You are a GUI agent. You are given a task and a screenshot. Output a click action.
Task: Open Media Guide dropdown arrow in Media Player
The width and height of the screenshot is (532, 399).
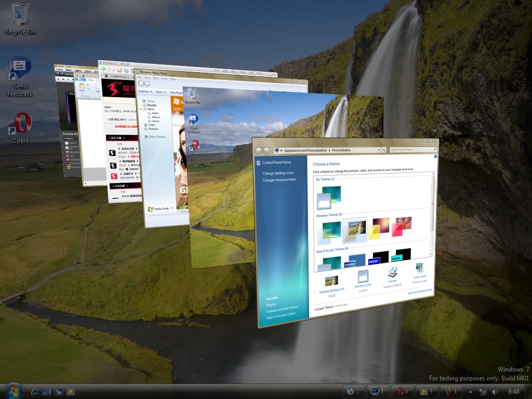[172, 208]
